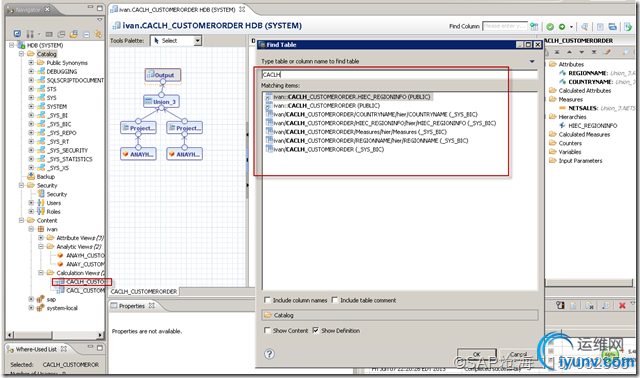640x378 pixels.
Task: Select the HIEC_REGIONINFO hierarchy in output
Action: [593, 126]
